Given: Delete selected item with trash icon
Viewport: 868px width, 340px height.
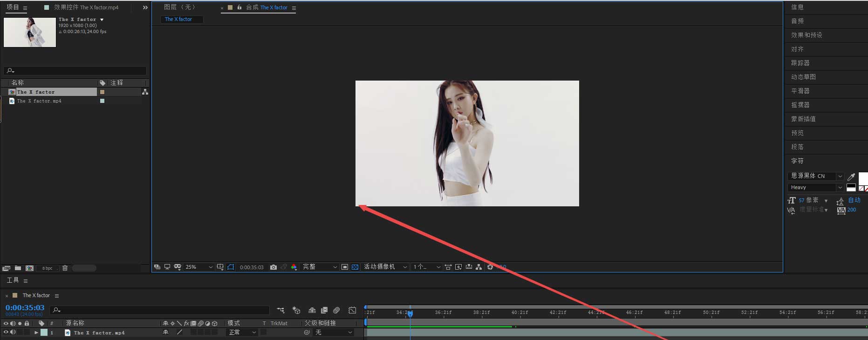Looking at the screenshot, I should 65,268.
